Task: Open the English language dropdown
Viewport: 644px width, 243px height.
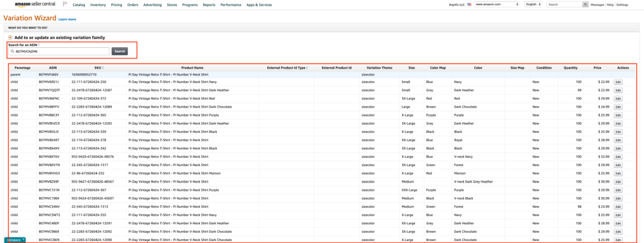Action: pos(533,4)
